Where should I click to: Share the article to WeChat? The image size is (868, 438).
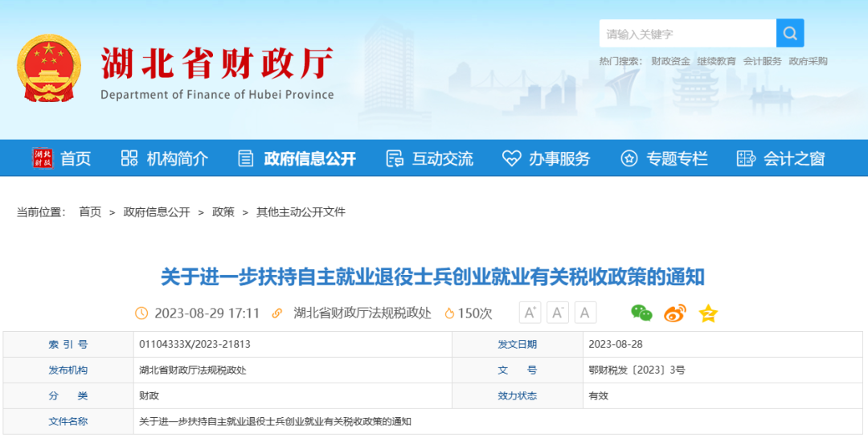pyautogui.click(x=641, y=313)
